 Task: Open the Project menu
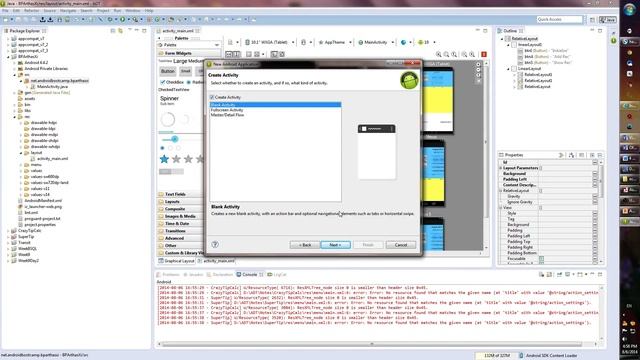(x=103, y=11)
